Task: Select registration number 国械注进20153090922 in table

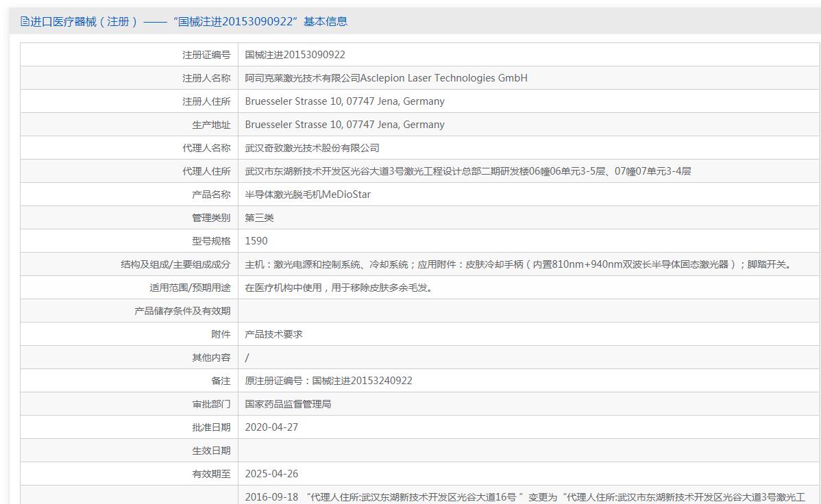Action: [295, 55]
